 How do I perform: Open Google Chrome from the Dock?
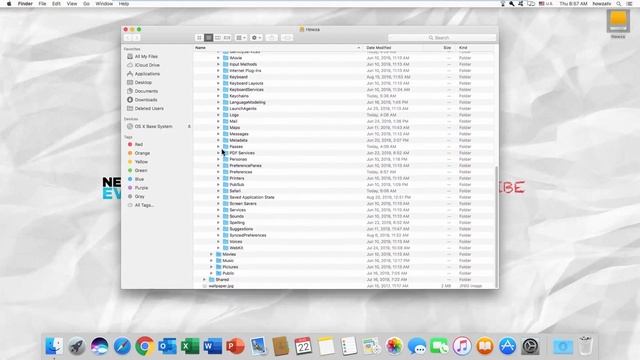144,347
